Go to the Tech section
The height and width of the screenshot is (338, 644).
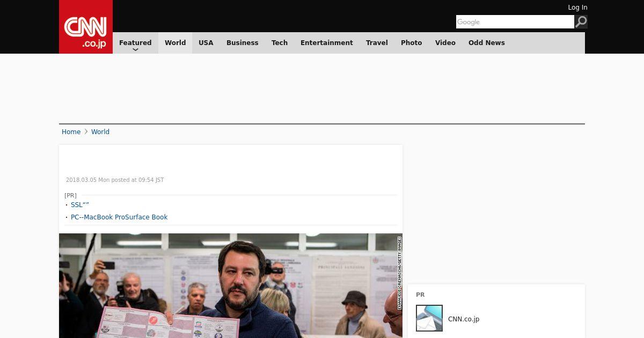click(280, 43)
